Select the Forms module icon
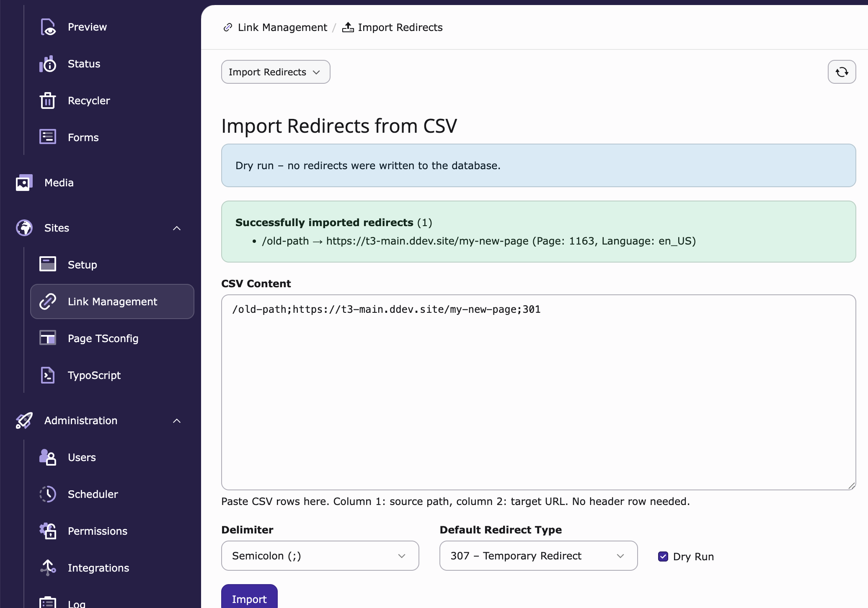Screen dimensions: 868x608 point(48,137)
